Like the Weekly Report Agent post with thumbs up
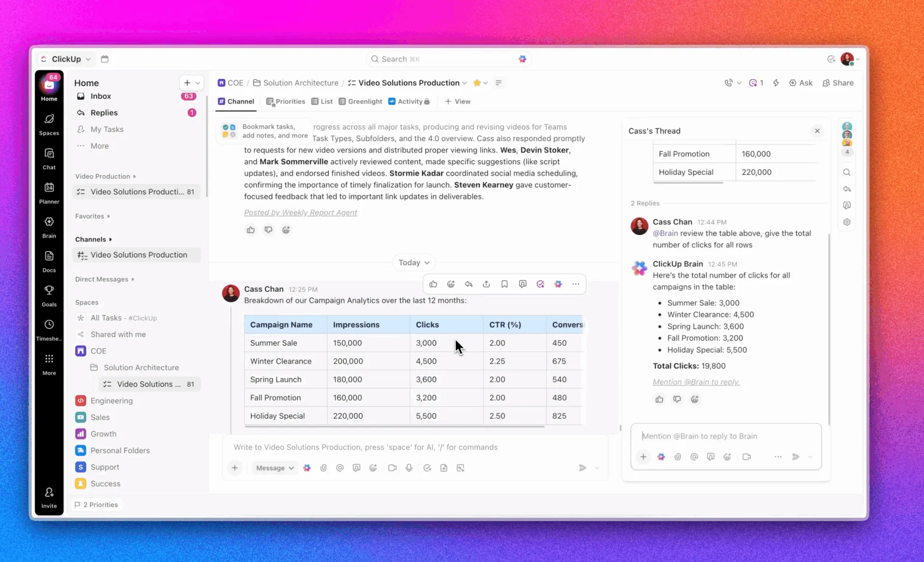This screenshot has width=924, height=562. [x=251, y=230]
